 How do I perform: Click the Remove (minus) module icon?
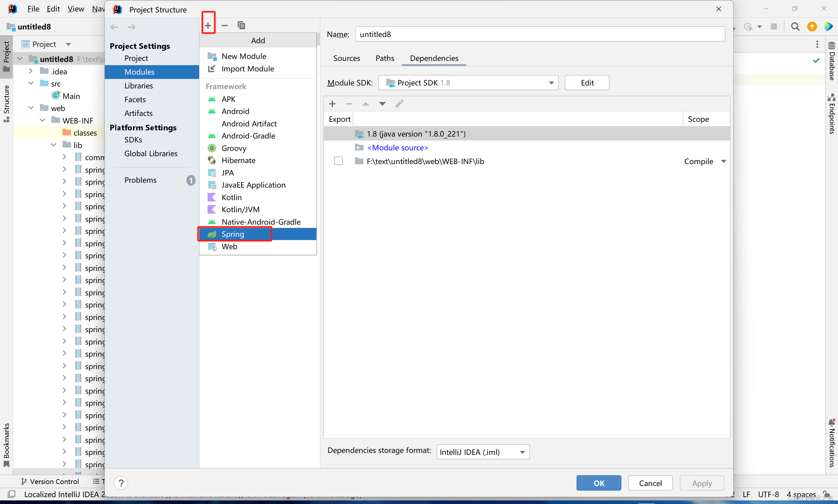224,26
